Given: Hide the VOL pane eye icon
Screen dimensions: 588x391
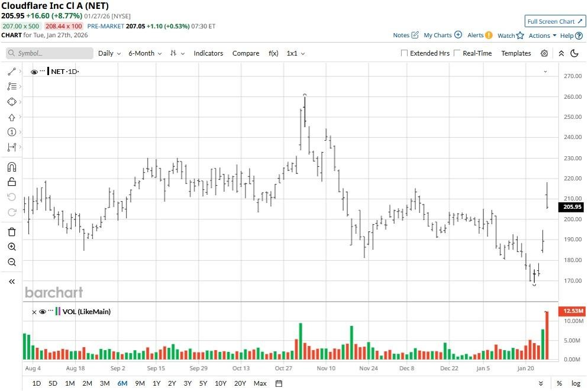Looking at the screenshot, I should click(x=43, y=312).
